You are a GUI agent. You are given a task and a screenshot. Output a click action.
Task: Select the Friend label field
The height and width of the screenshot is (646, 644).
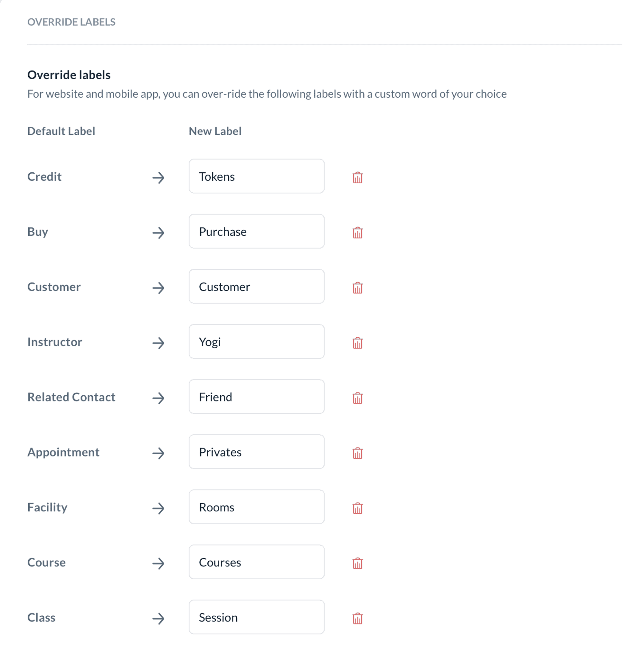(x=256, y=397)
